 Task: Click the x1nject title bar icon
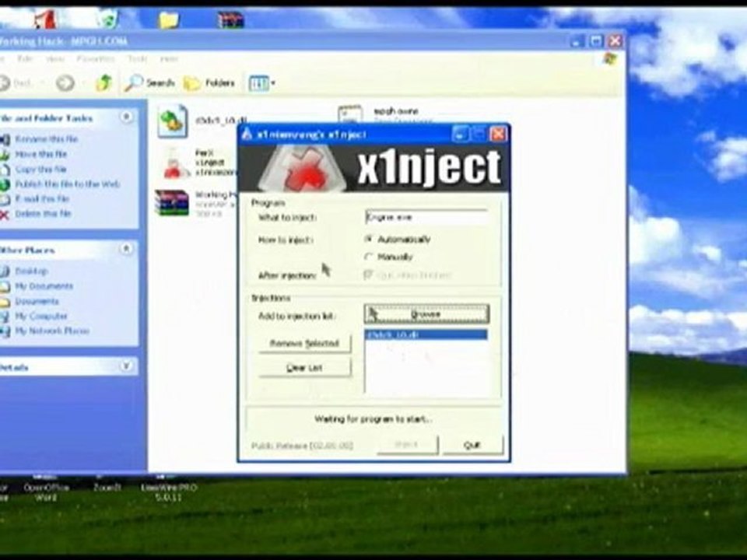247,134
